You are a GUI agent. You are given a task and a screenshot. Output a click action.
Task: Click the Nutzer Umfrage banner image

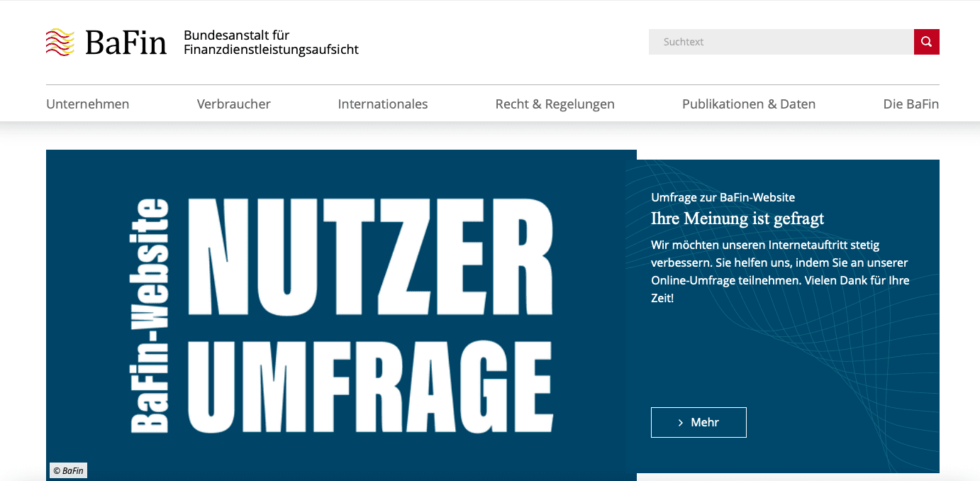click(x=341, y=315)
